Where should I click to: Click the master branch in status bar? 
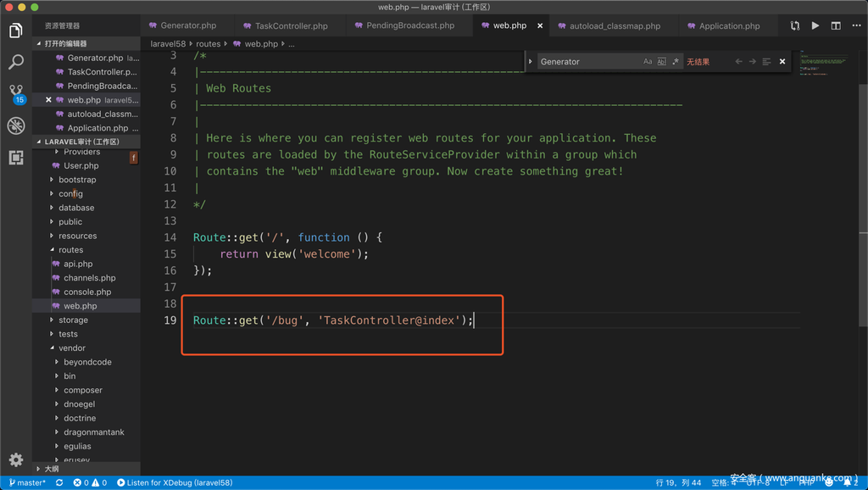pyautogui.click(x=27, y=483)
